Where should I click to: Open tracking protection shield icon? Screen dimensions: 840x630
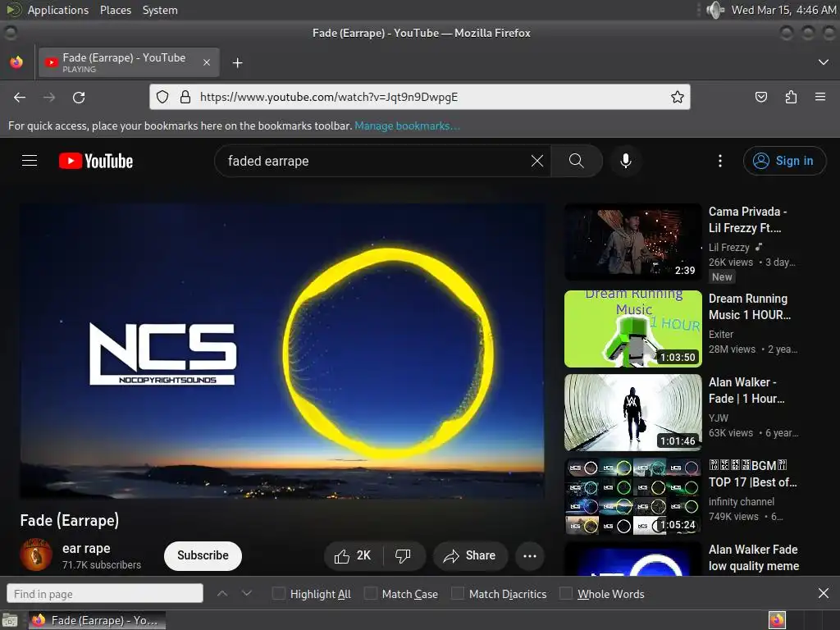click(162, 97)
